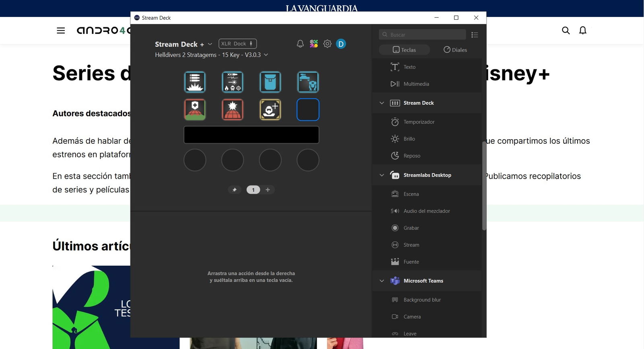Select the blue backpack stratagem key
Image resolution: width=644 pixels, height=349 pixels.
tap(270, 82)
